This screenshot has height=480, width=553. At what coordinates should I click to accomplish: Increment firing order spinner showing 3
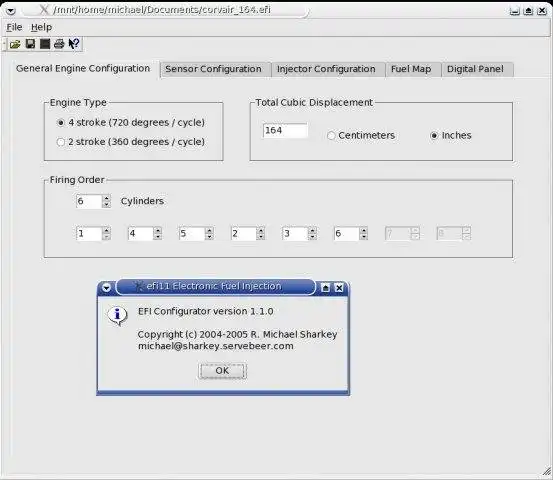click(312, 230)
